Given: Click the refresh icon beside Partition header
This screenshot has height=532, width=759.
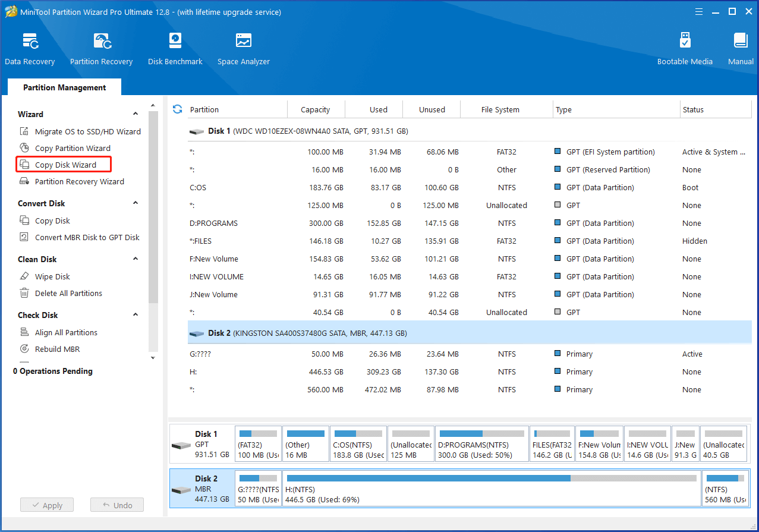Looking at the screenshot, I should point(177,109).
